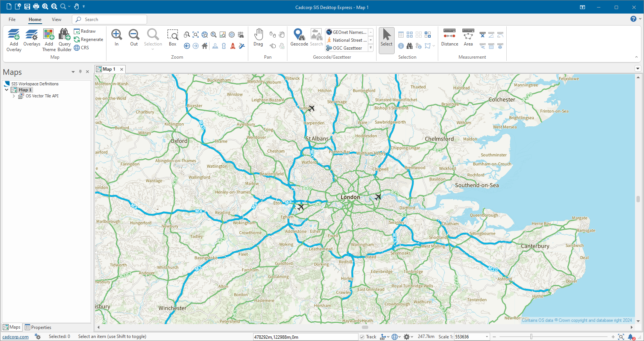Pin the Maps panel open
This screenshot has height=341, width=644.
pyautogui.click(x=80, y=71)
